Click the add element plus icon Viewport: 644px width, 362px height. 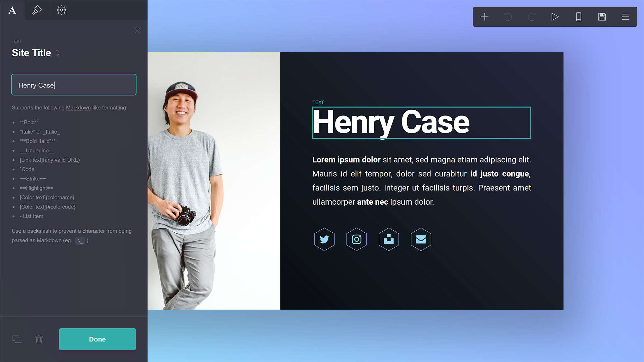[x=485, y=16]
